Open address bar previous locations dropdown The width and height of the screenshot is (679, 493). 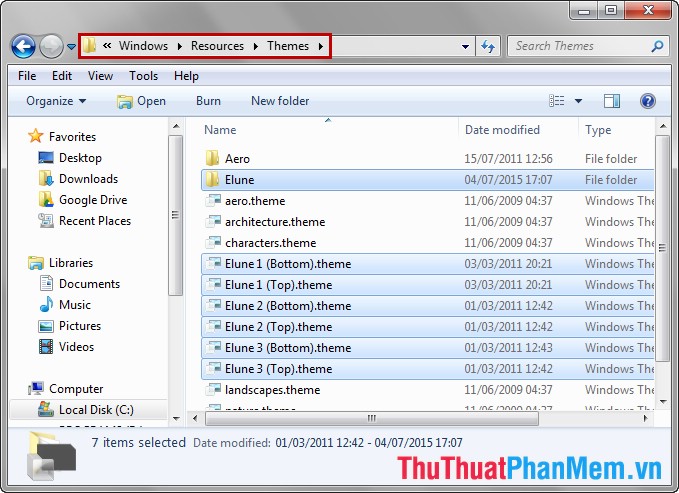(x=466, y=46)
